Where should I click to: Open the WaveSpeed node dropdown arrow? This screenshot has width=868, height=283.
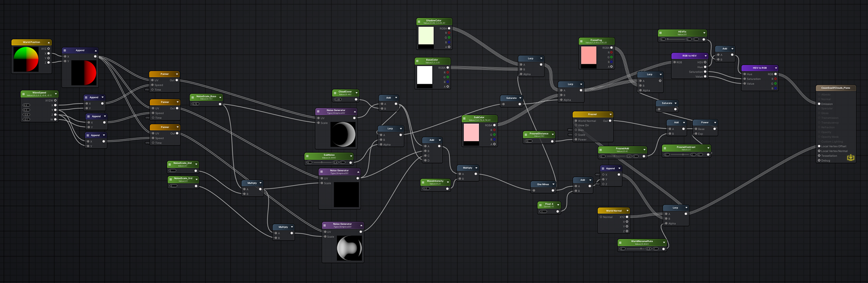(x=55, y=94)
